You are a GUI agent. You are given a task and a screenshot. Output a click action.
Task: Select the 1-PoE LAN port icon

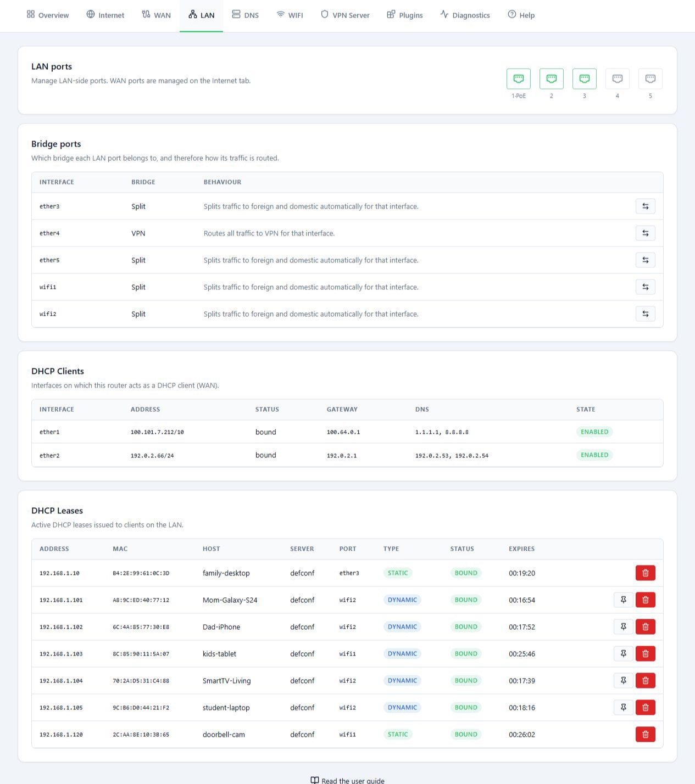518,79
